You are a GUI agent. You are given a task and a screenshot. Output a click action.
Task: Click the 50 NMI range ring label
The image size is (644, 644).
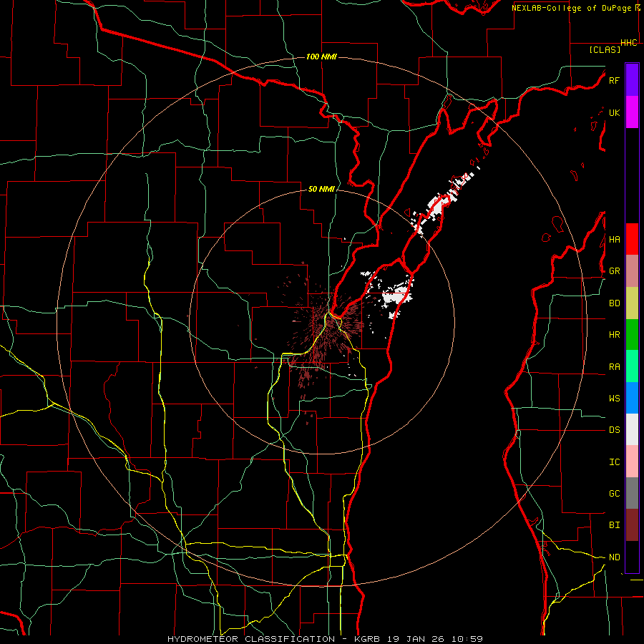pos(321,189)
